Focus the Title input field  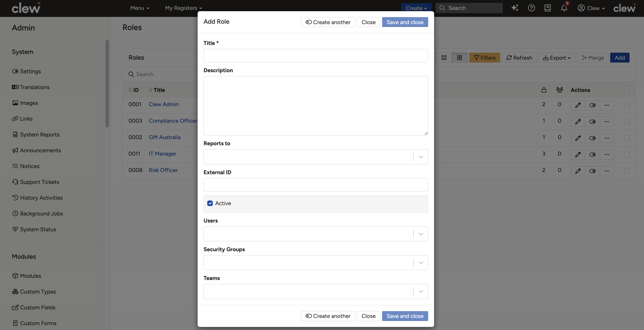click(315, 56)
